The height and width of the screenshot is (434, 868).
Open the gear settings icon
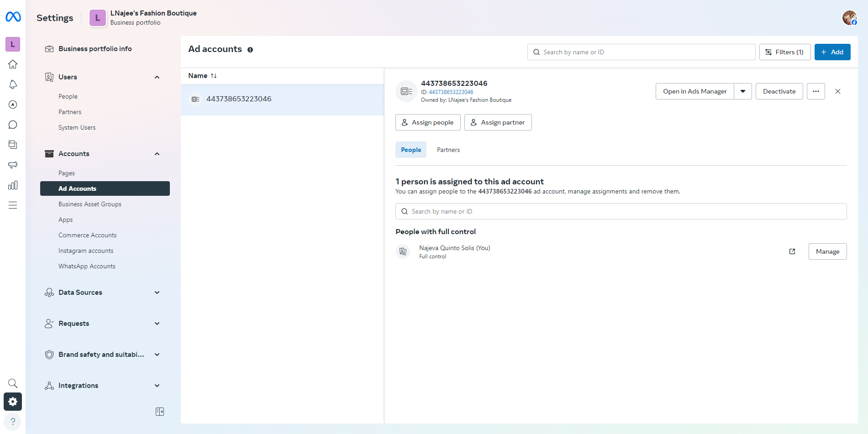coord(13,402)
